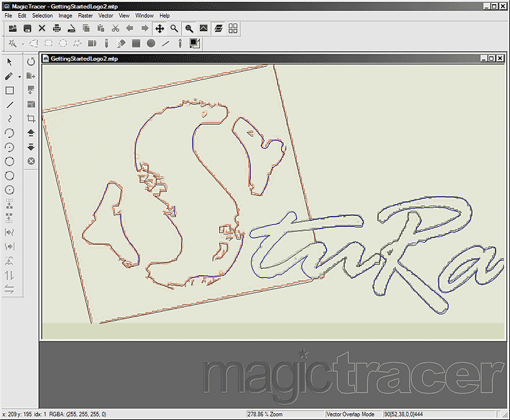The image size is (510, 420).
Task: Click the crop tool icon
Action: (31, 119)
